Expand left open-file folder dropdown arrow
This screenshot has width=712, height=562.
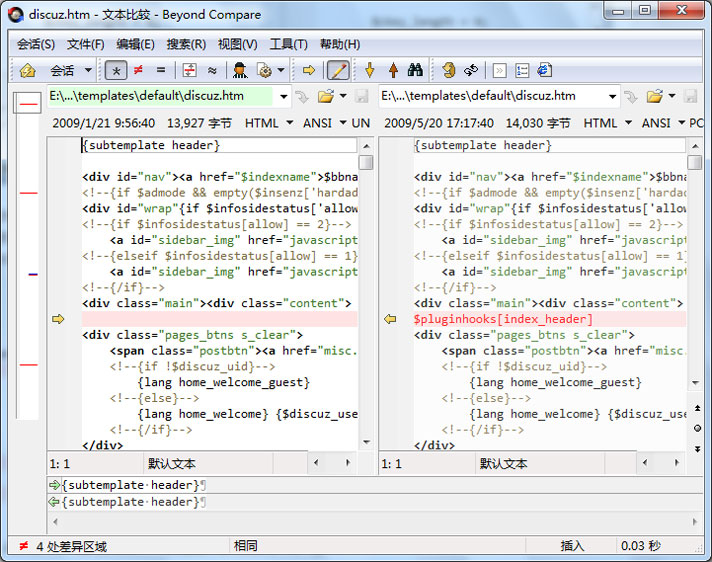[343, 96]
